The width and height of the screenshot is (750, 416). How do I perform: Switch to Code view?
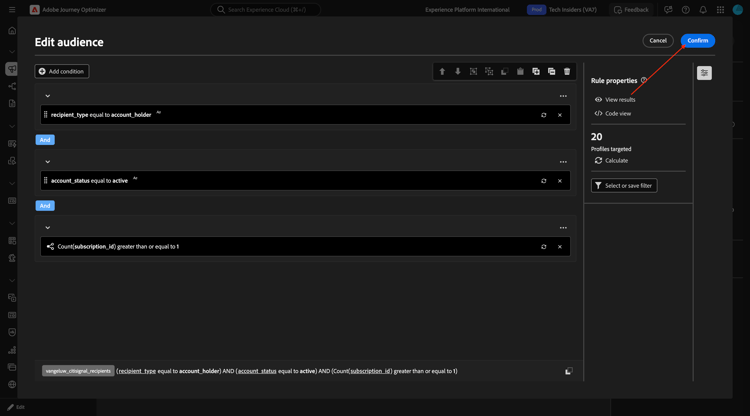tap(613, 113)
